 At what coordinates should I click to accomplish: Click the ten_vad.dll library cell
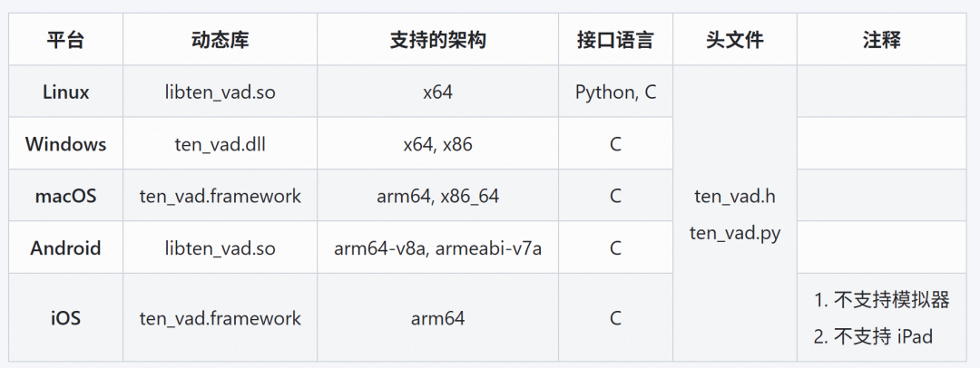point(220,144)
